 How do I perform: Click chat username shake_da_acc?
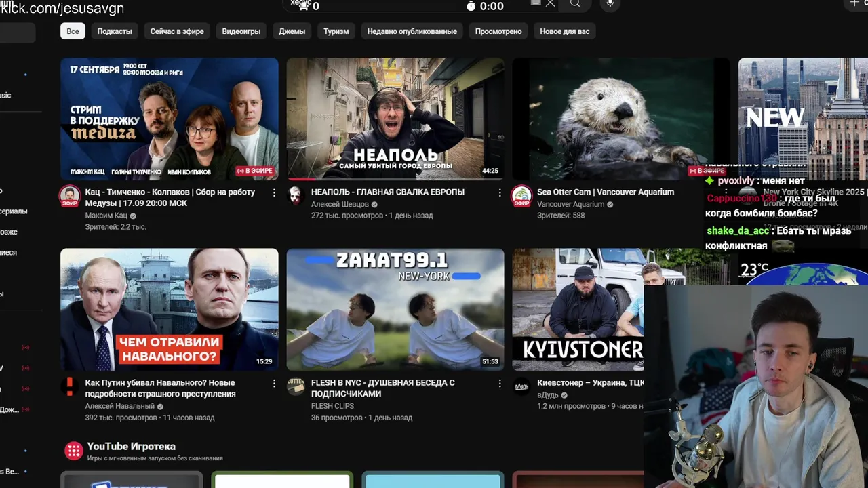tap(738, 231)
